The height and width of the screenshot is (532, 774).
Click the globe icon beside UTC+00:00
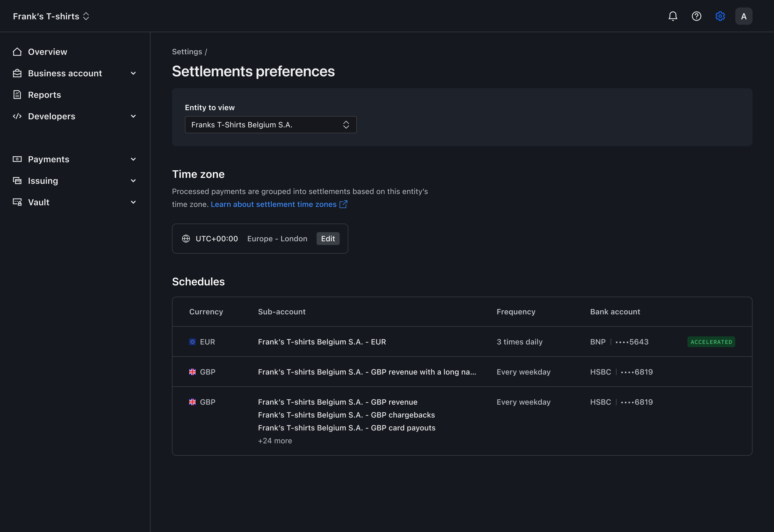coord(186,239)
